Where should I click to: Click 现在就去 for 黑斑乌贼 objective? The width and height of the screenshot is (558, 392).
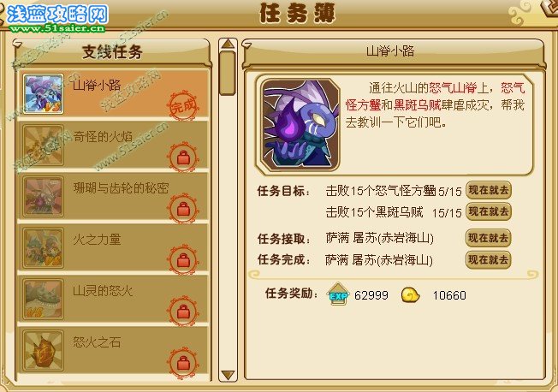point(488,211)
